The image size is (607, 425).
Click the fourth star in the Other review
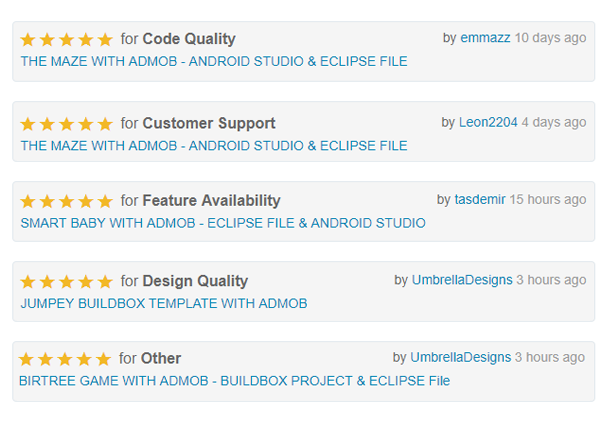tap(83, 359)
